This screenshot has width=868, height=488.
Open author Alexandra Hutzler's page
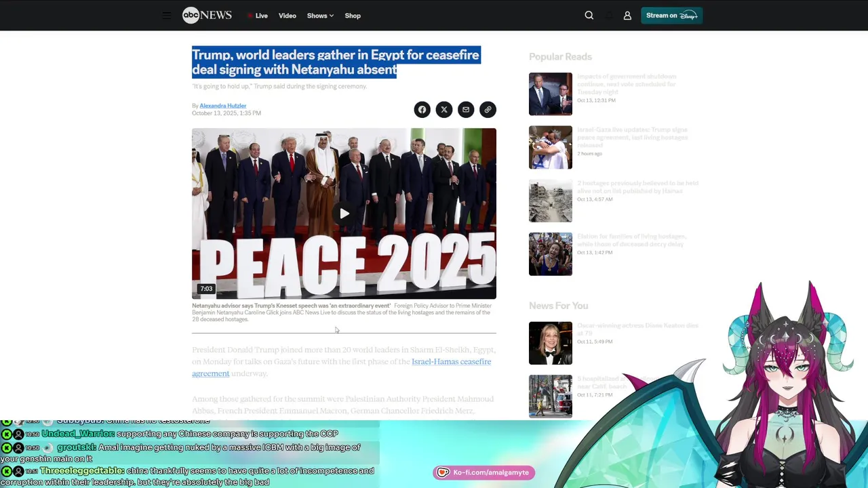(x=223, y=106)
